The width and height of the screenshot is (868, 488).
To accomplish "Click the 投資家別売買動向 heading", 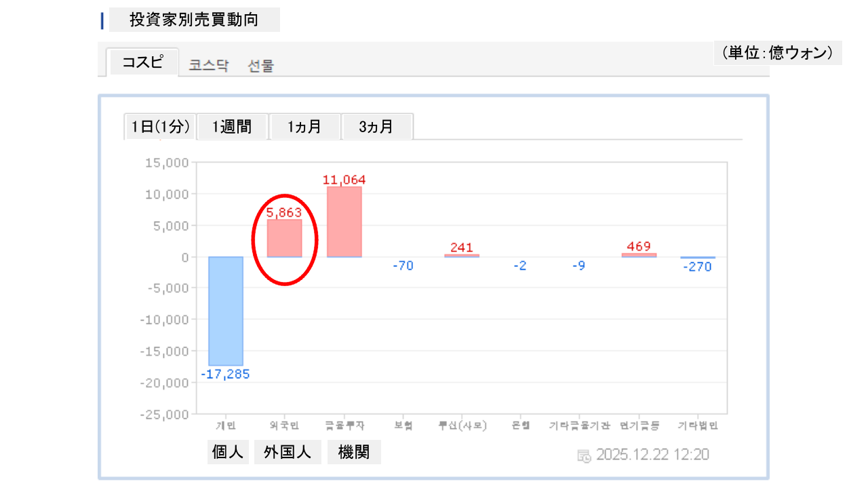I will [194, 20].
